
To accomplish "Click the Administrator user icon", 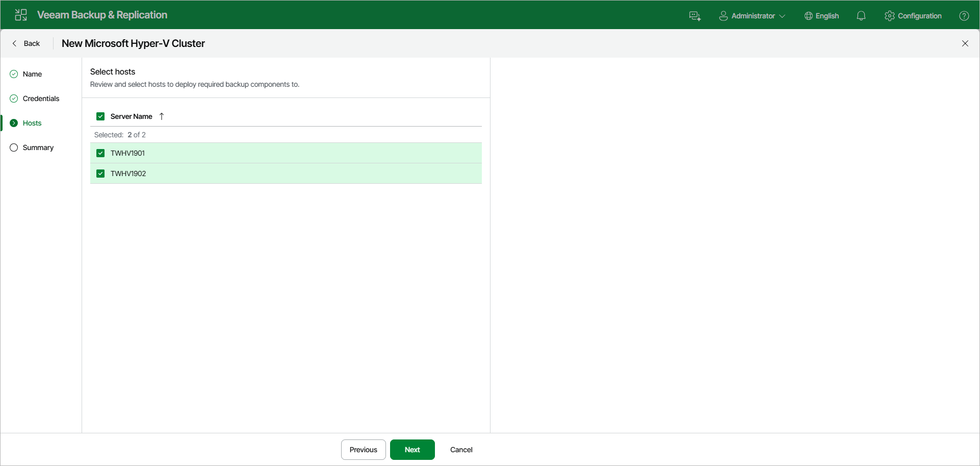I will [x=723, y=16].
